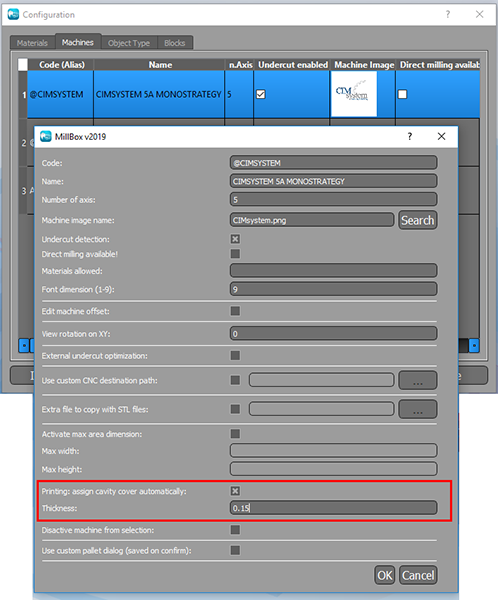Toggle Printing assign cavity cover automatically
The height and width of the screenshot is (600, 498).
click(235, 491)
